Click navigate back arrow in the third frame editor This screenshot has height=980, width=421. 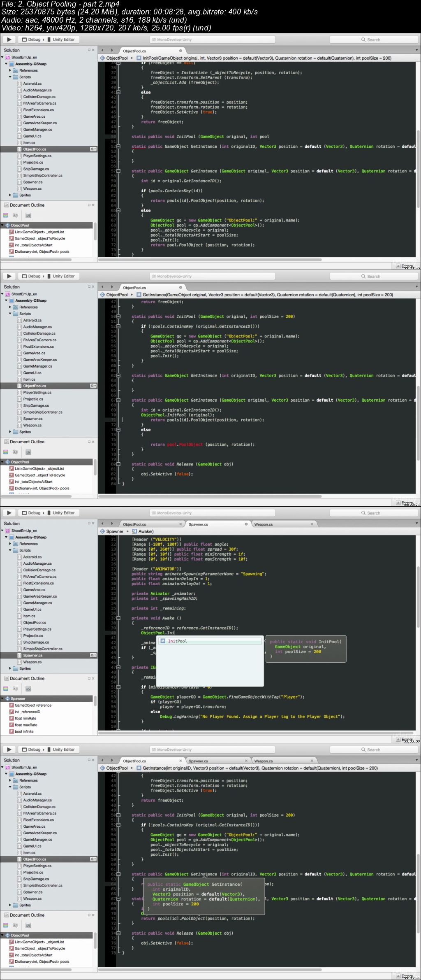(103, 524)
